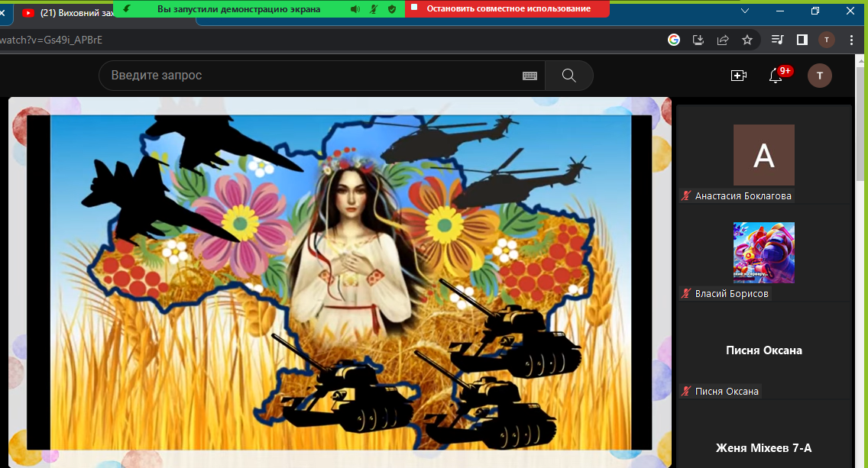Image resolution: width=868 pixels, height=468 pixels.
Task: Restore down the Chrome window
Action: (815, 11)
